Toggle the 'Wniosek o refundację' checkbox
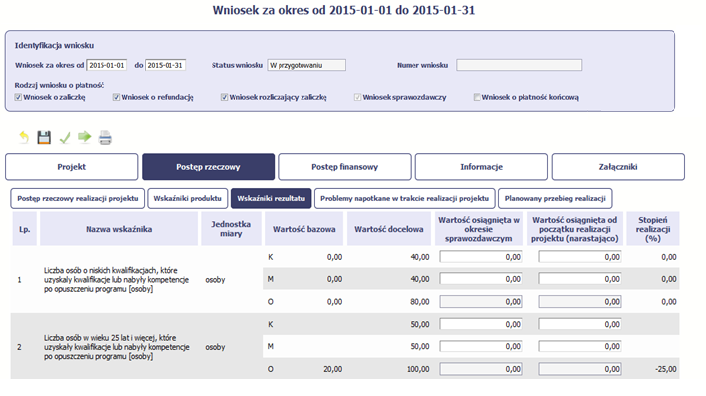The image size is (706, 396). pyautogui.click(x=116, y=97)
